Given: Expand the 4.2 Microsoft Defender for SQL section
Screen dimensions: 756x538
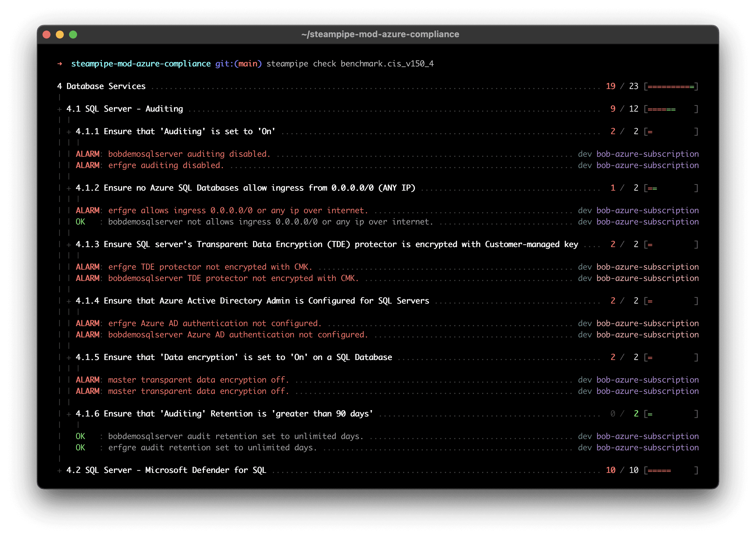Looking at the screenshot, I should [x=59, y=470].
